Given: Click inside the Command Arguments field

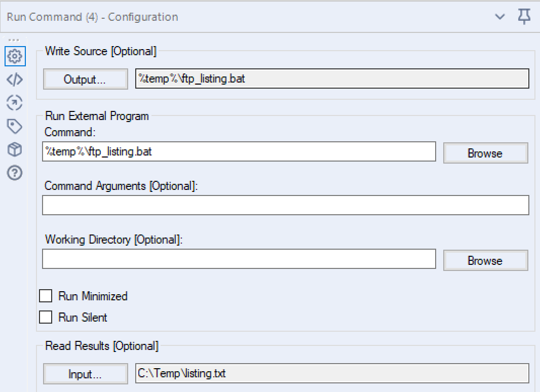Looking at the screenshot, I should click(x=285, y=205).
